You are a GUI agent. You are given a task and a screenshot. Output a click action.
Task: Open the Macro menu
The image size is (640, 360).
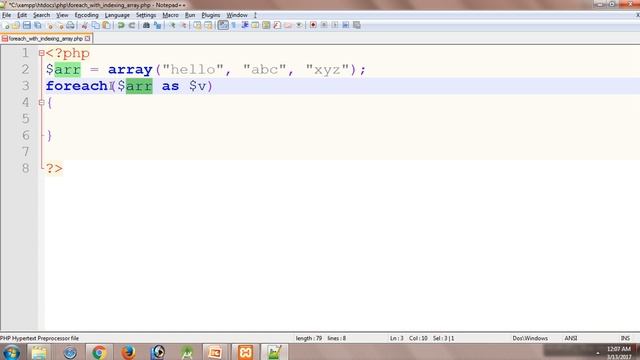(x=171, y=15)
